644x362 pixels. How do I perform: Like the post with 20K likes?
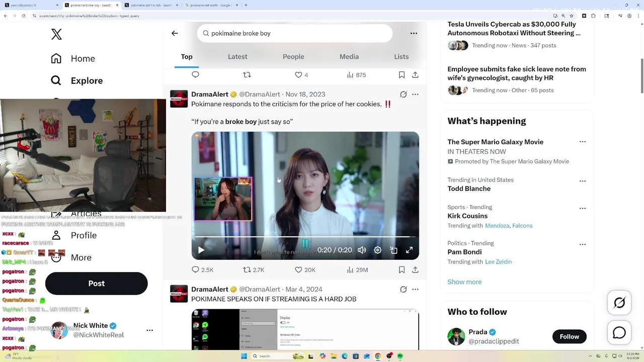tap(305, 270)
